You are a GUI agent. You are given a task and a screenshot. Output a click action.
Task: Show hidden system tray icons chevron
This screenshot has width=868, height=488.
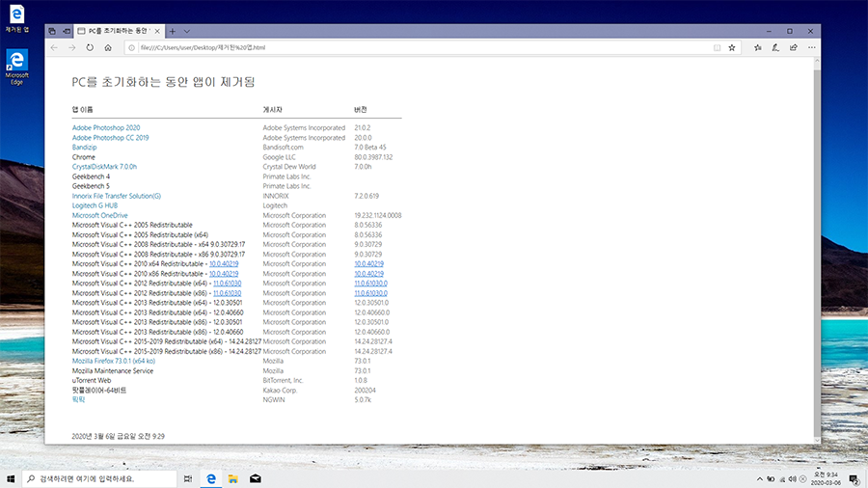(760, 479)
